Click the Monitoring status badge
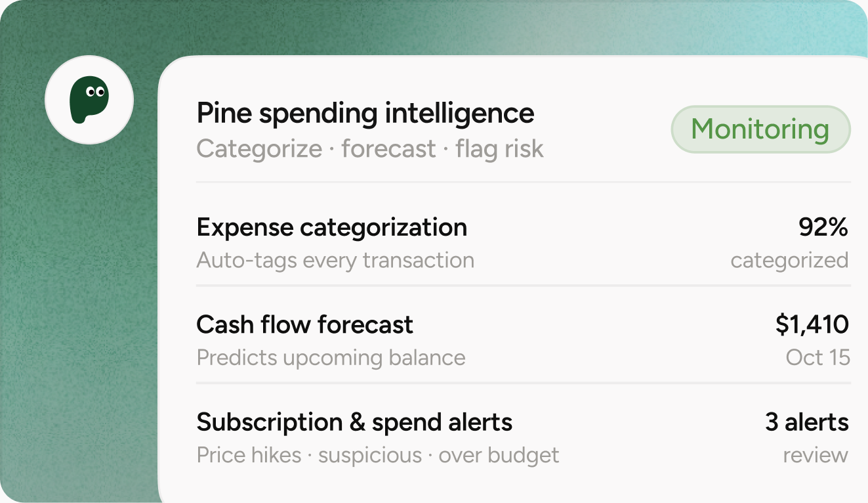 tap(760, 129)
